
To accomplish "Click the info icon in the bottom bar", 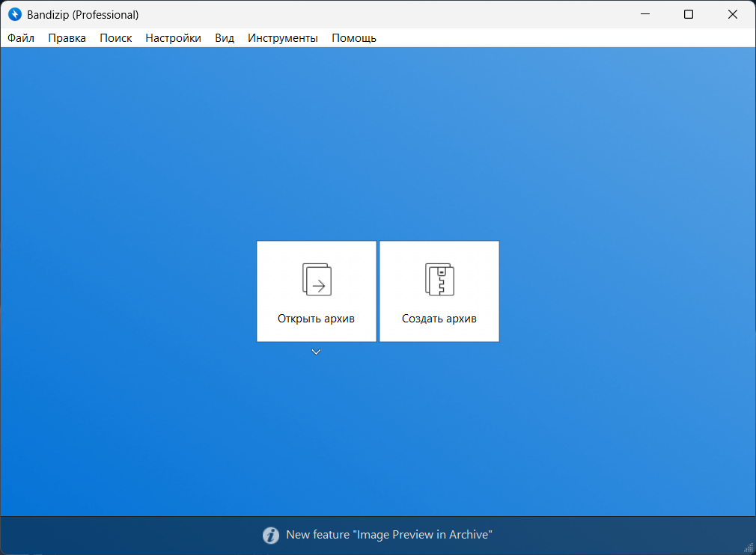I will 271,535.
